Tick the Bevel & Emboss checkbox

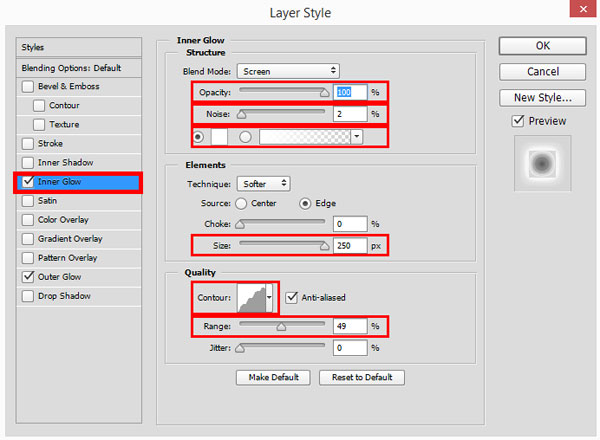[28, 86]
